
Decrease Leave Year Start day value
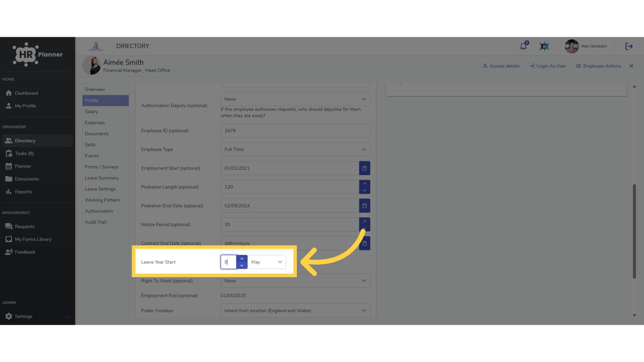242,265
